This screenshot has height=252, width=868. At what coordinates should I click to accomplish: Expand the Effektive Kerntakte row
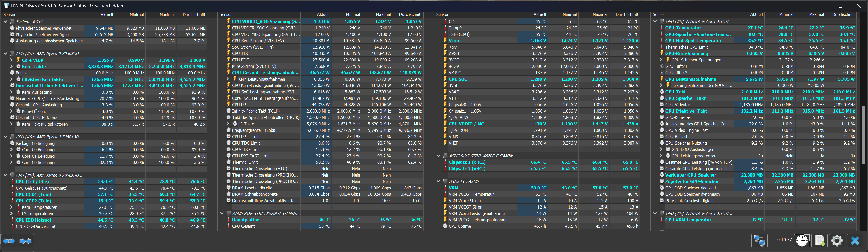click(12, 79)
